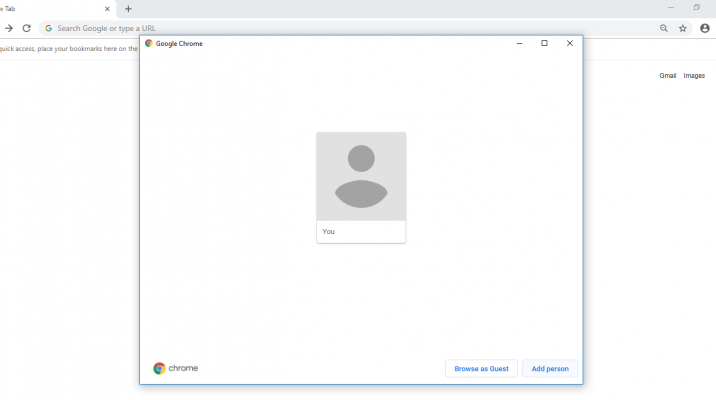Maximize the Google Chrome profile dialog

pos(544,43)
